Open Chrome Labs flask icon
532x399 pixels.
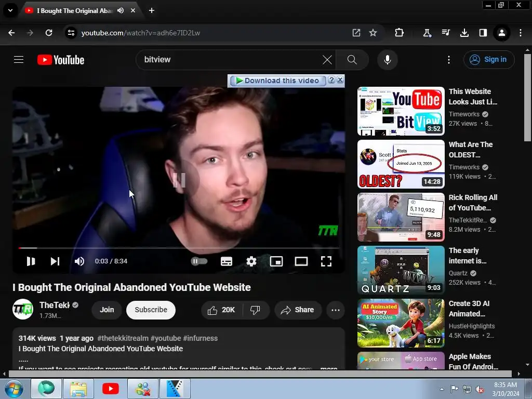(427, 33)
